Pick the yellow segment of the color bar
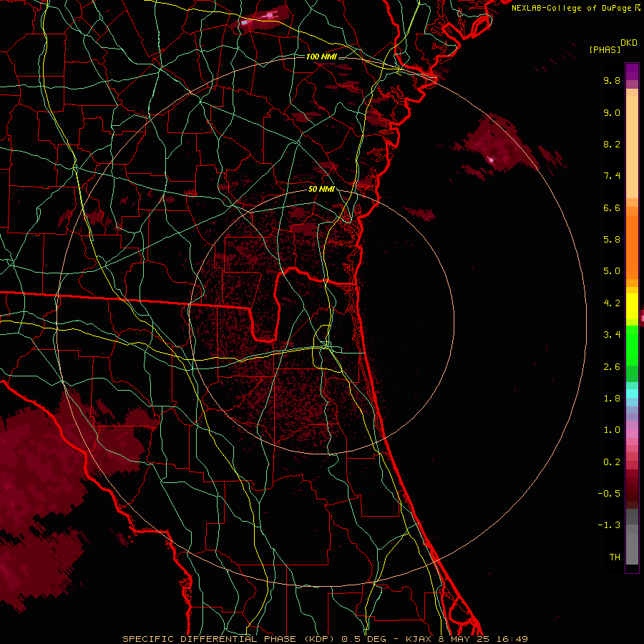This screenshot has height=644, width=644. pos(632,306)
